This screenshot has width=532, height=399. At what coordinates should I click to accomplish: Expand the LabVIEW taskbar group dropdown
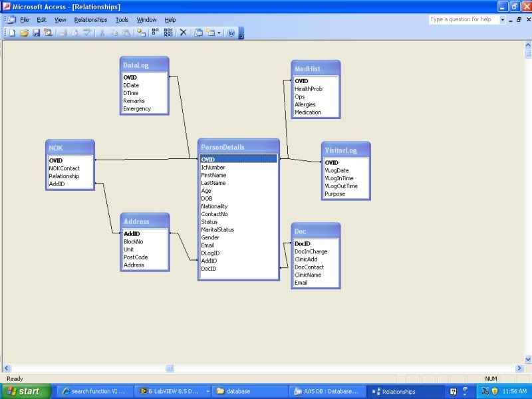(208, 392)
